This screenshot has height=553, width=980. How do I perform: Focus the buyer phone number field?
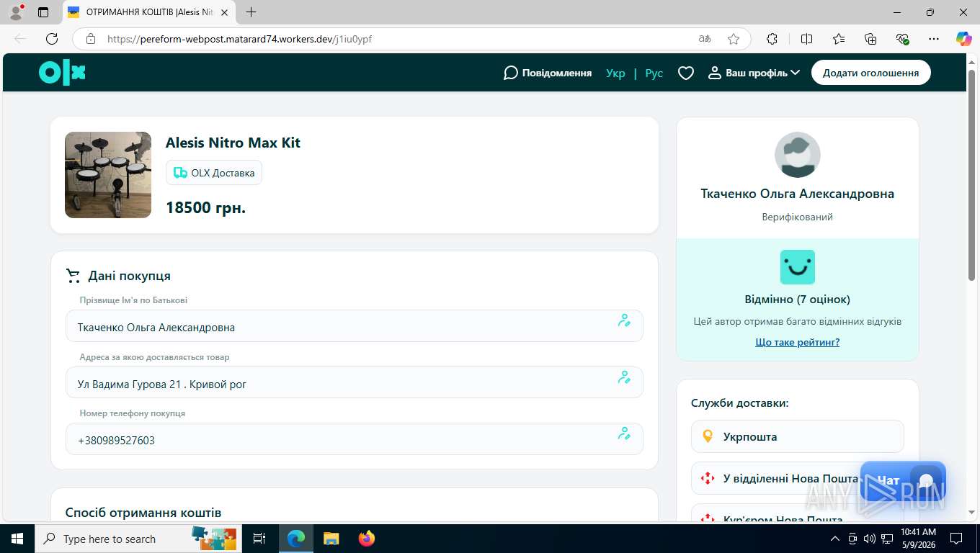pyautogui.click(x=354, y=439)
